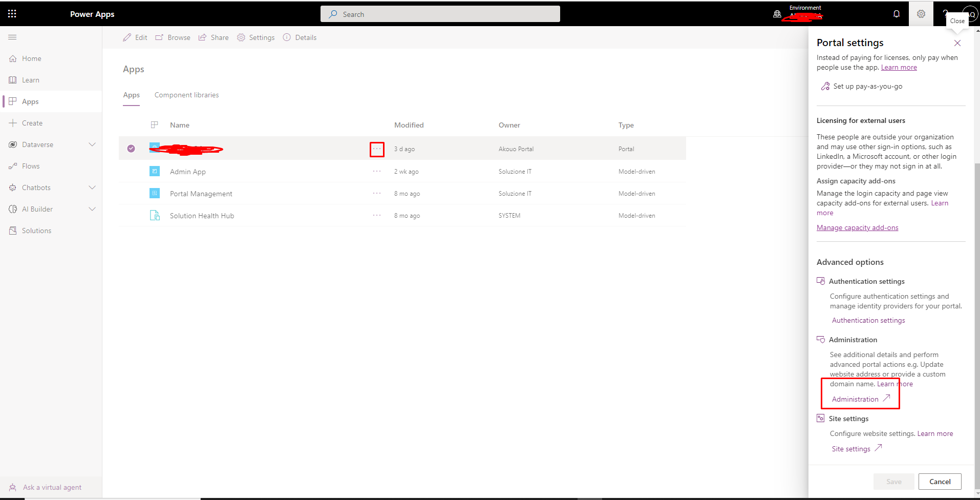The width and height of the screenshot is (980, 500).
Task: Expand the Chatbots section
Action: pyautogui.click(x=92, y=187)
